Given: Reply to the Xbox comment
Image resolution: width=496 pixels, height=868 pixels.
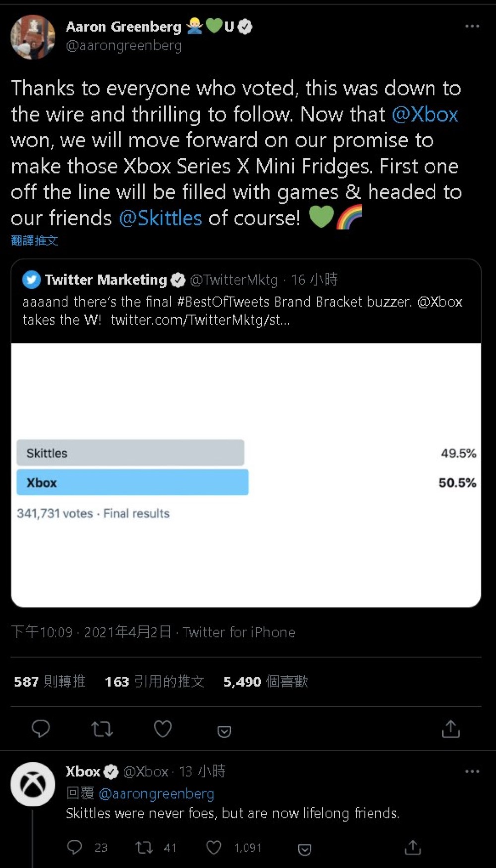Looking at the screenshot, I should [x=75, y=847].
